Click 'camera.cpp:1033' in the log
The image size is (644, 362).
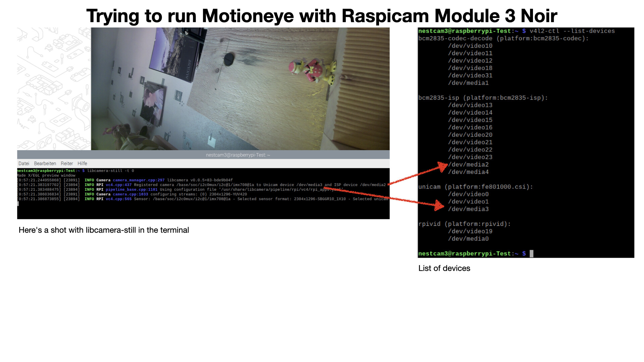point(130,194)
